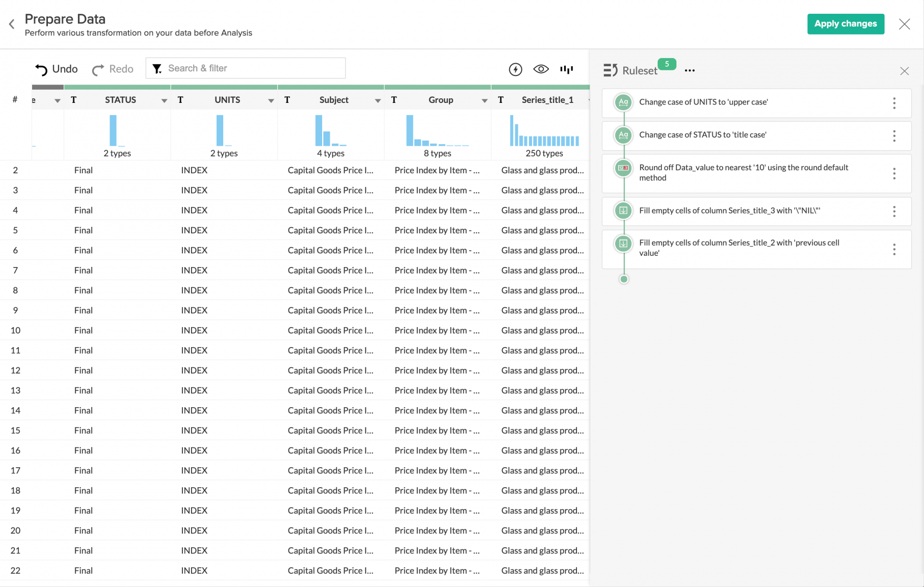Click the Redo button
The image size is (924, 587).
(x=113, y=69)
